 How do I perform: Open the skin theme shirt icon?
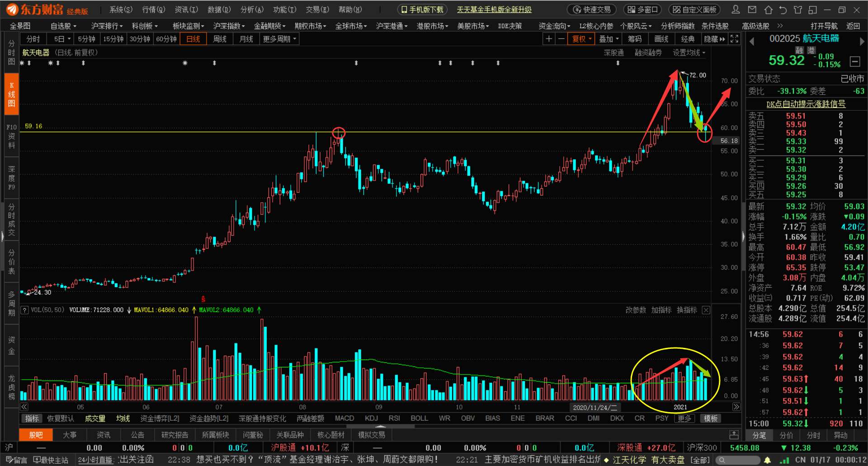pyautogui.click(x=798, y=10)
